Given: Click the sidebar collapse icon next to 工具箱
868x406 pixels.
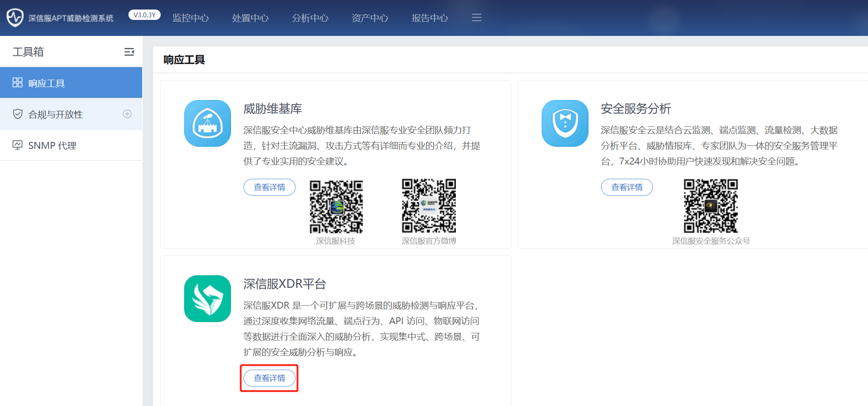Looking at the screenshot, I should click(129, 52).
